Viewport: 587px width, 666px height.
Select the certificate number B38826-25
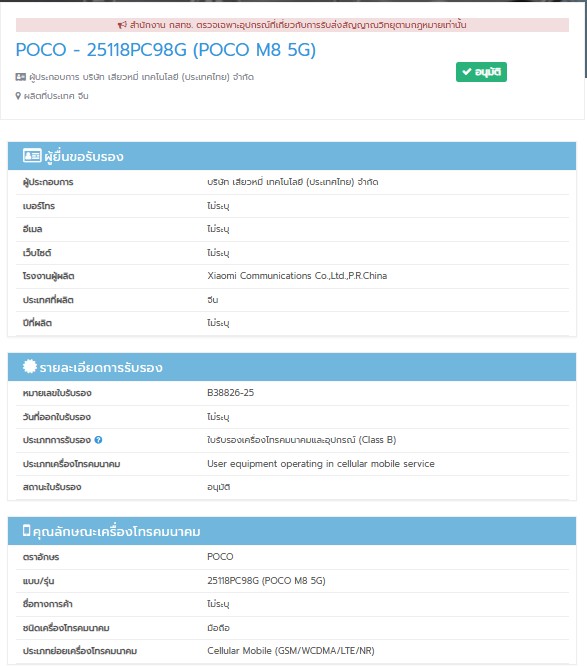[231, 393]
